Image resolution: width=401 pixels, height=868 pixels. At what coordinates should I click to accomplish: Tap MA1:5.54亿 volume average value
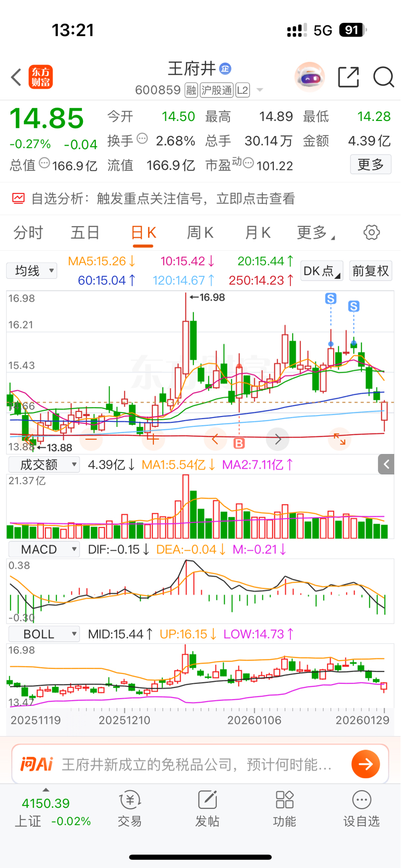click(178, 464)
